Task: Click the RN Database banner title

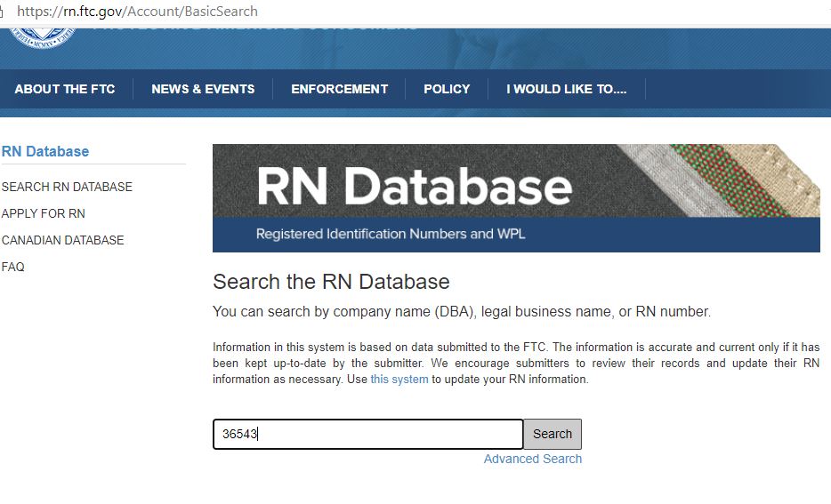Action: point(414,188)
